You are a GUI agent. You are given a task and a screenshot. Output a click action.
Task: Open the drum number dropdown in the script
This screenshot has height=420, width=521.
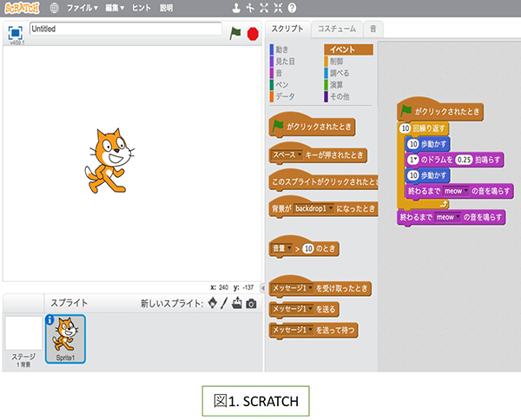click(413, 160)
